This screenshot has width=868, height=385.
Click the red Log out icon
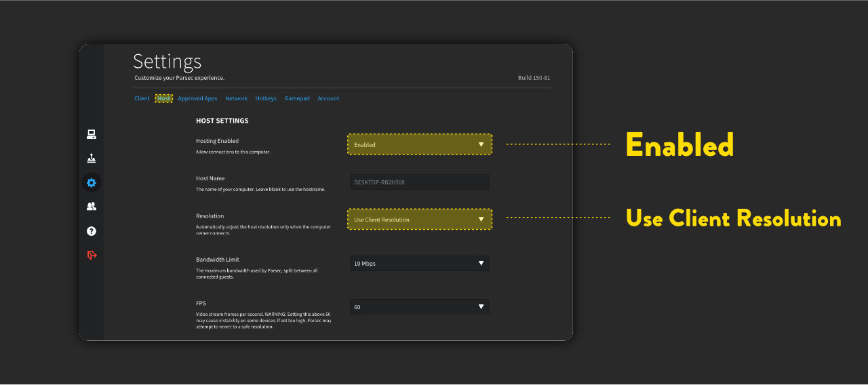click(92, 256)
